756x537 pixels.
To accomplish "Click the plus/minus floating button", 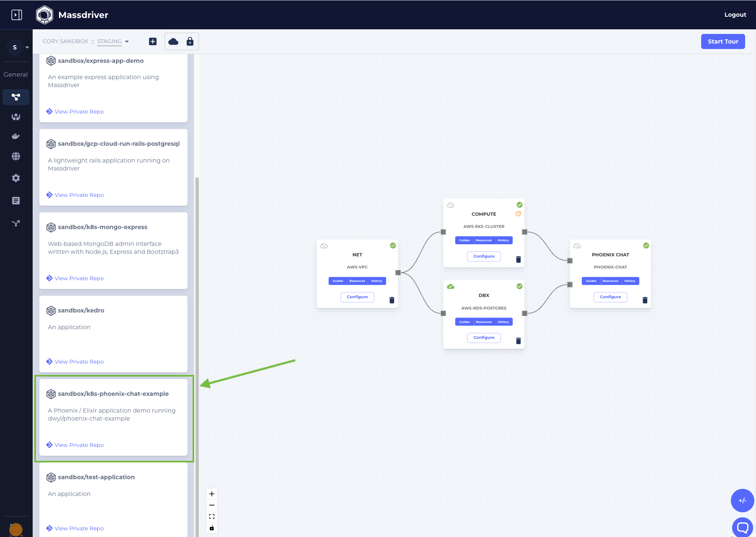I will [x=743, y=501].
